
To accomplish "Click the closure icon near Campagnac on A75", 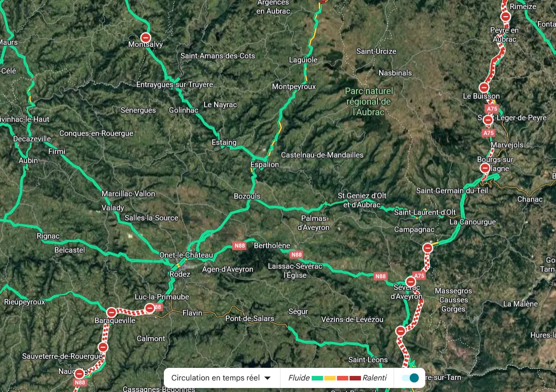I will click(428, 248).
